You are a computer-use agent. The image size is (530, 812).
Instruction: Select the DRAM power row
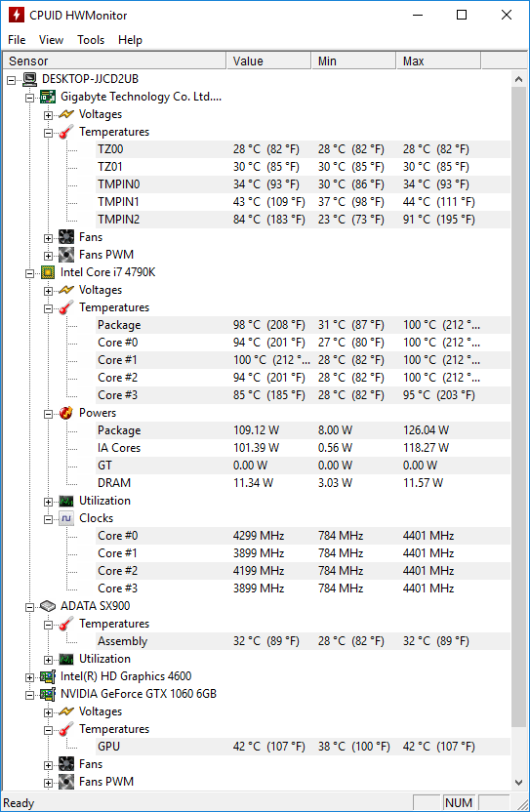point(304,483)
